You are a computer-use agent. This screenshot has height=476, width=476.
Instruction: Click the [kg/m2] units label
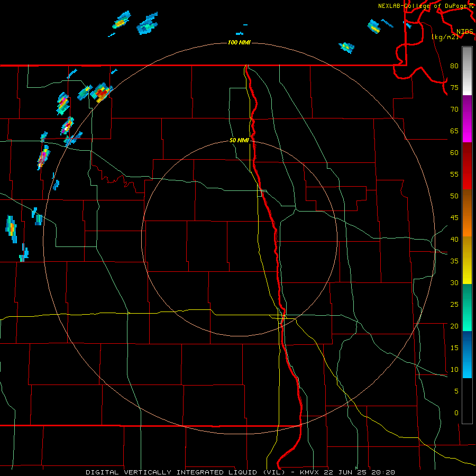click(445, 37)
